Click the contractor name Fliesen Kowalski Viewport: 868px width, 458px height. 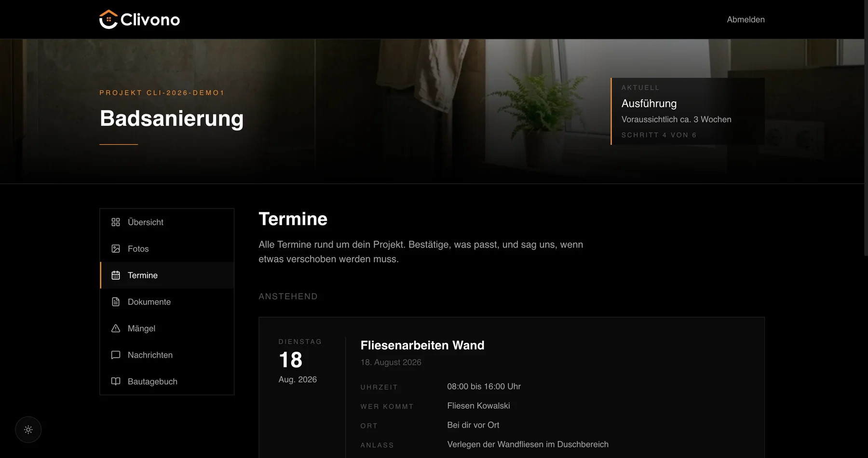click(x=478, y=406)
